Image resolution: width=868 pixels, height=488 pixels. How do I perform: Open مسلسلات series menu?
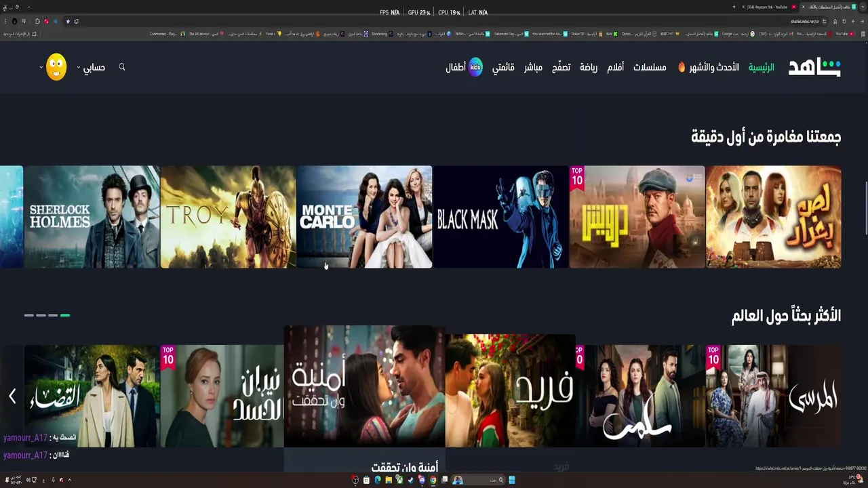tap(650, 67)
